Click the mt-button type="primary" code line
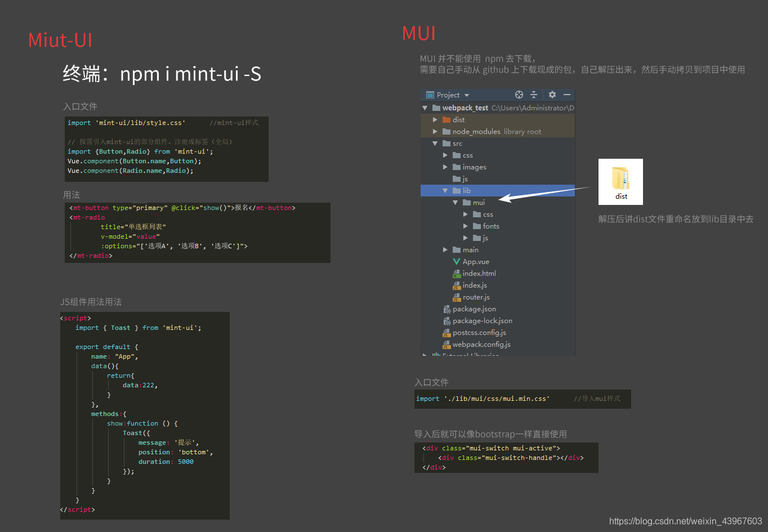This screenshot has width=768, height=532. 182,208
